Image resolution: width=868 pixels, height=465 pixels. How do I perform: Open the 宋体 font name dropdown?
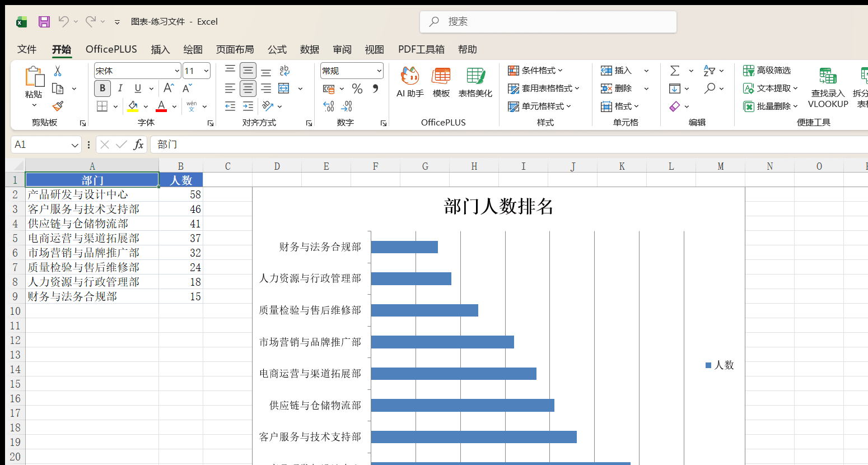177,71
